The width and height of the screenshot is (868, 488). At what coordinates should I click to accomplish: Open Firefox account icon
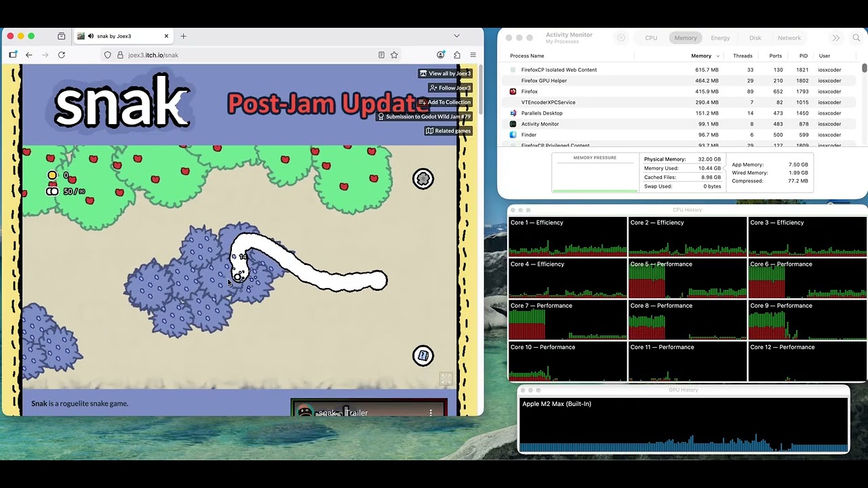[441, 55]
